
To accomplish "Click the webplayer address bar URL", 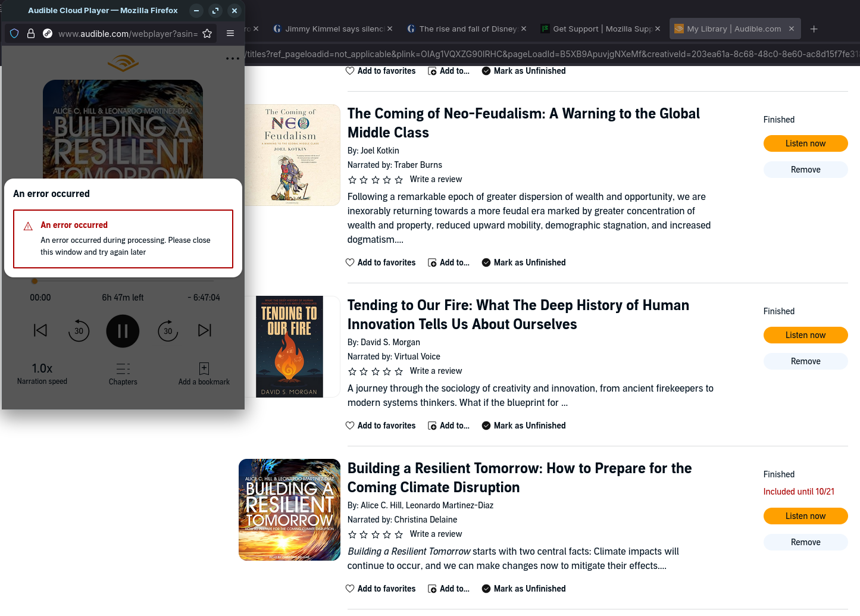I will (x=128, y=34).
